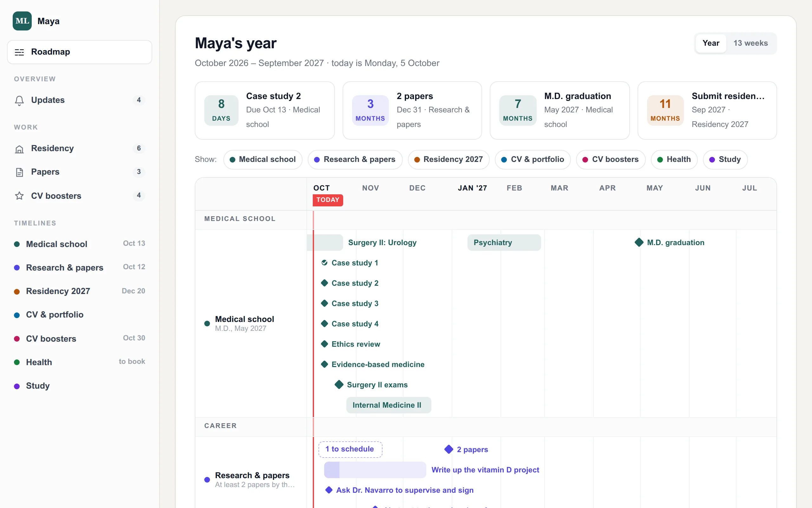This screenshot has width=812, height=508.
Task: Click Surgery II exams milestone diamond
Action: coord(339,385)
